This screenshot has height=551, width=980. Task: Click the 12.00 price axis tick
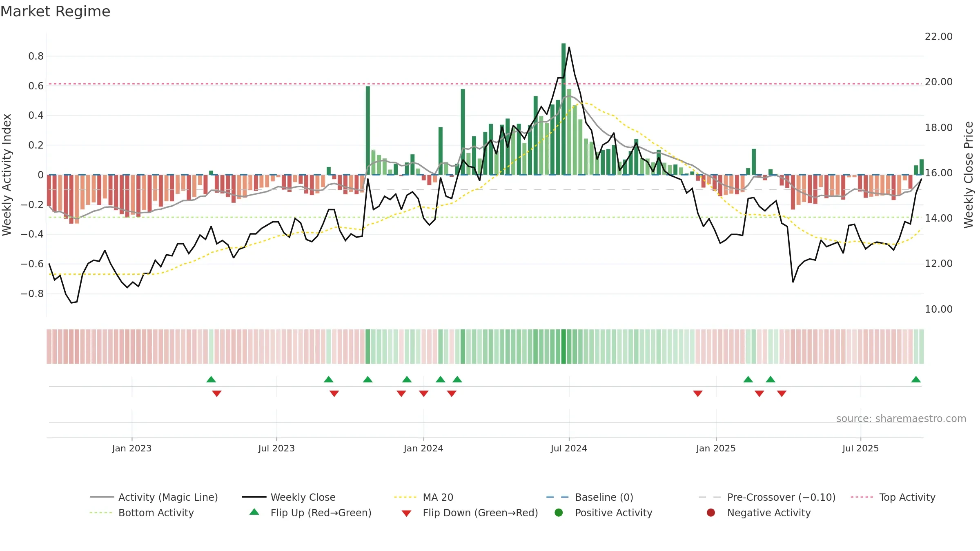coord(939,264)
